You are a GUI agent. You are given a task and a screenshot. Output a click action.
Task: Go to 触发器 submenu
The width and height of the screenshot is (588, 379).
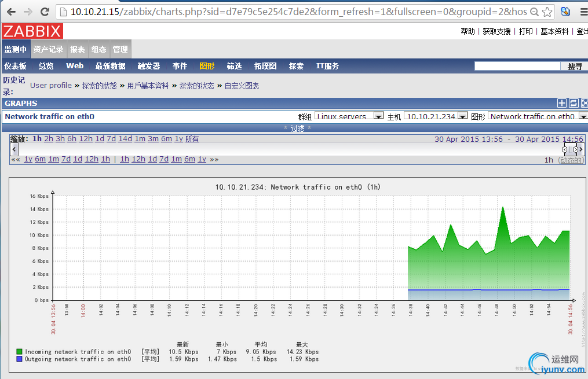(x=149, y=67)
